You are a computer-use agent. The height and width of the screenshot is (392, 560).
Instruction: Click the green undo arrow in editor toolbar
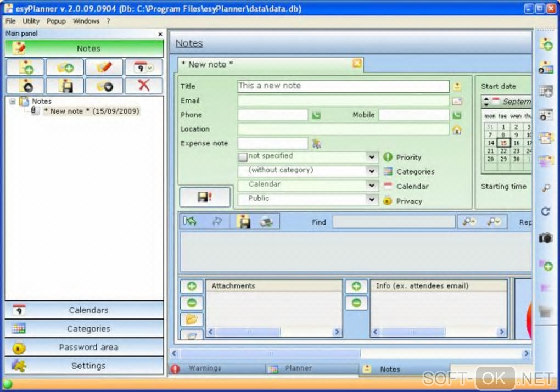coord(189,221)
